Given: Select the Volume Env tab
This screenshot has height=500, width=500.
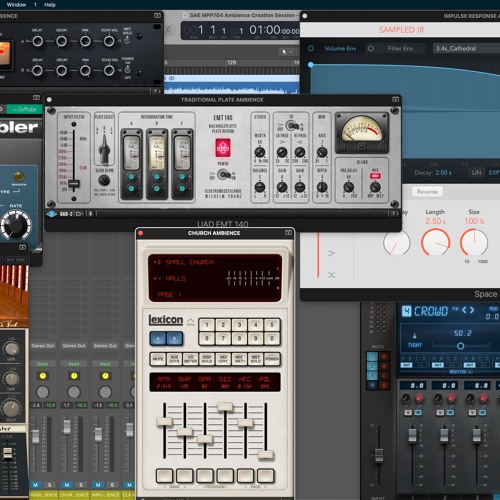Looking at the screenshot, I should click(340, 48).
